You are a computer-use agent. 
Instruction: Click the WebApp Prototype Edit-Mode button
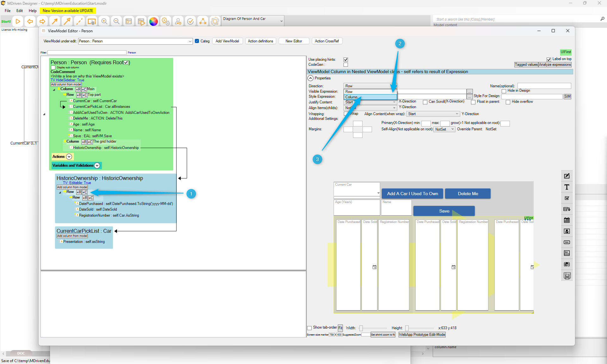point(422,335)
